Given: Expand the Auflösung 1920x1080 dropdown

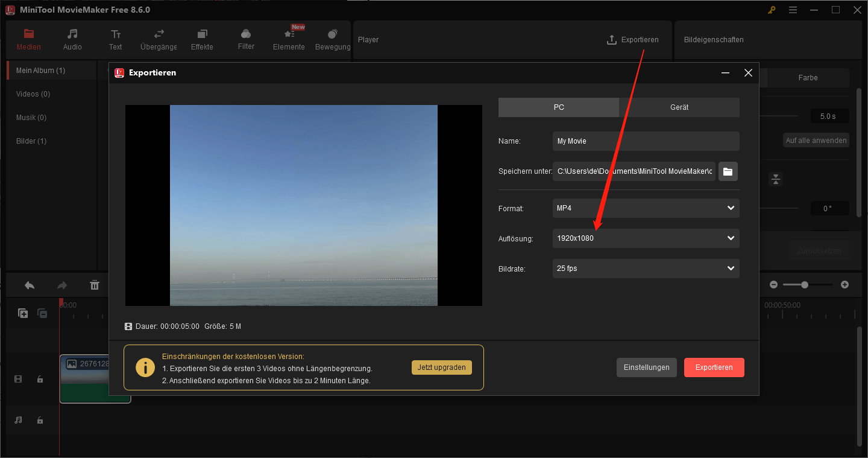Looking at the screenshot, I should (x=646, y=238).
